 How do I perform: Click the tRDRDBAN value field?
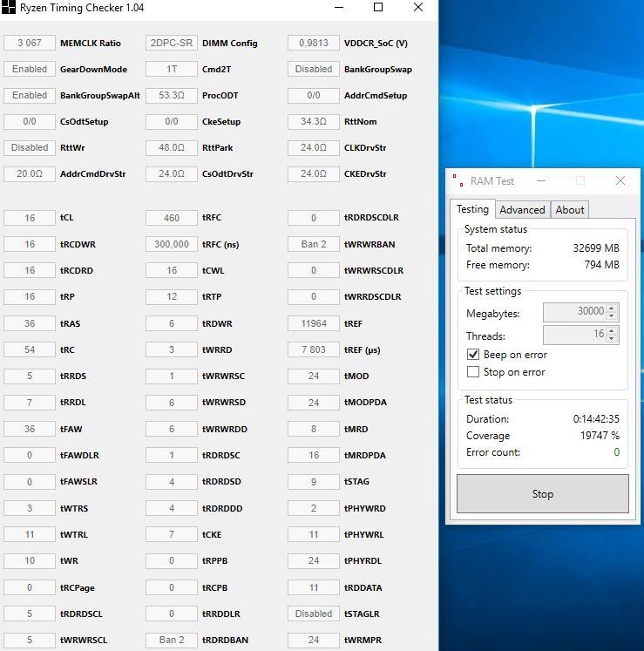point(172,640)
